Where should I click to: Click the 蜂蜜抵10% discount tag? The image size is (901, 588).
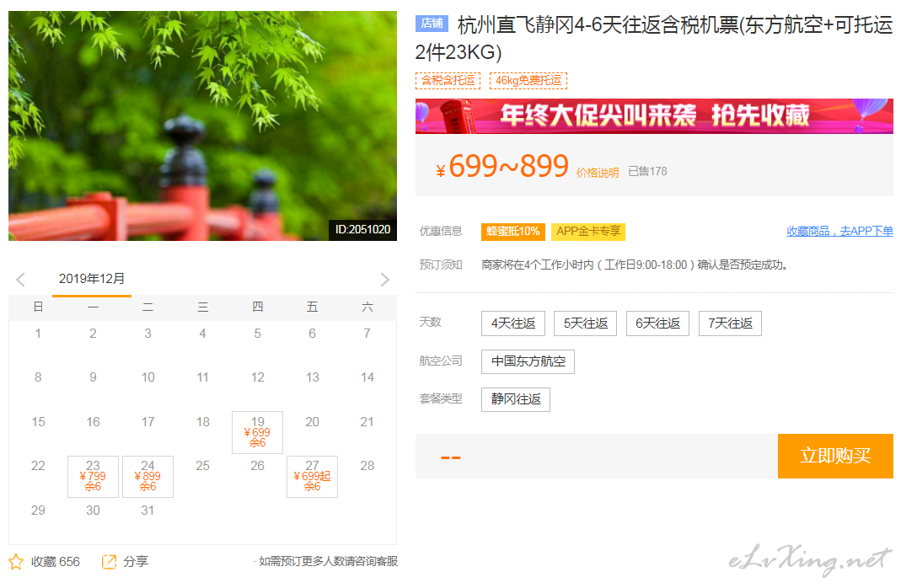pos(513,232)
